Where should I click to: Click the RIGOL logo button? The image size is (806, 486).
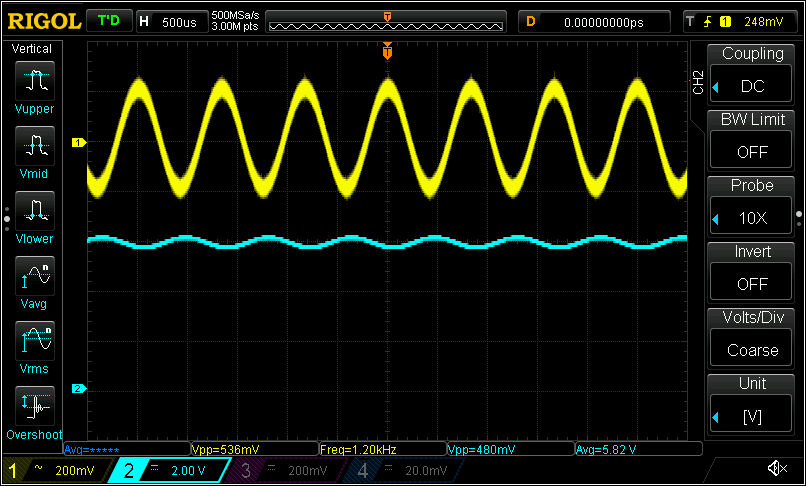(40, 20)
